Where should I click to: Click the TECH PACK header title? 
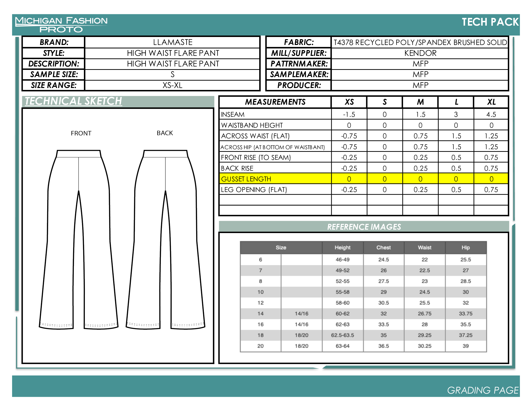pyautogui.click(x=490, y=22)
